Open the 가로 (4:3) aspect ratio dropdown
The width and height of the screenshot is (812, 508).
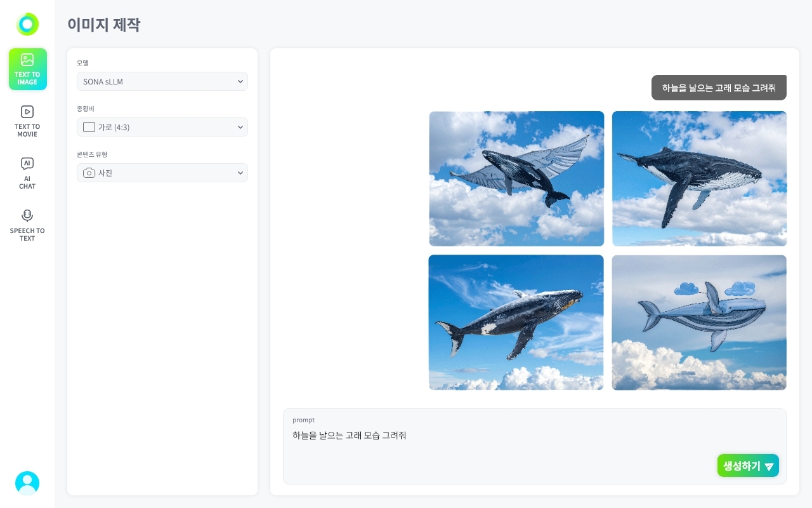pyautogui.click(x=162, y=127)
